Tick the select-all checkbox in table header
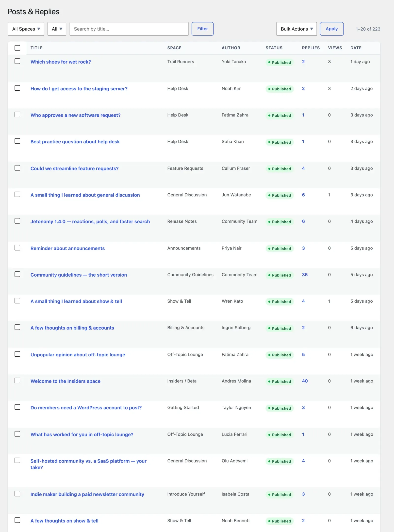The width and height of the screenshot is (394, 532). coord(17,48)
